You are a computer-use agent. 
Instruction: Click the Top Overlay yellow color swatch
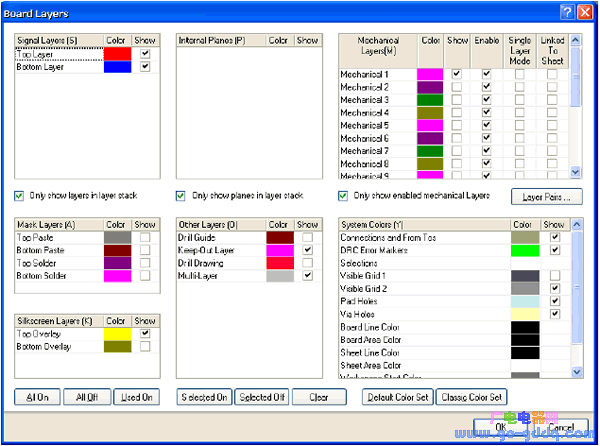coord(118,333)
